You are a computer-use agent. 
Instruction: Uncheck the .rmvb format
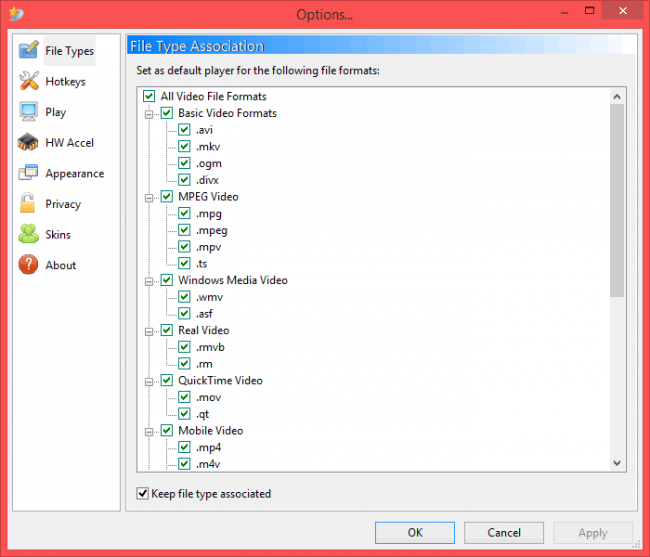coord(184,347)
